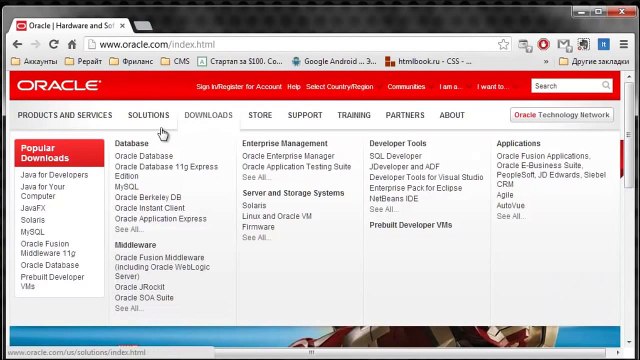Click See All under Enterprise Management
640x360 pixels.
pos(256,177)
